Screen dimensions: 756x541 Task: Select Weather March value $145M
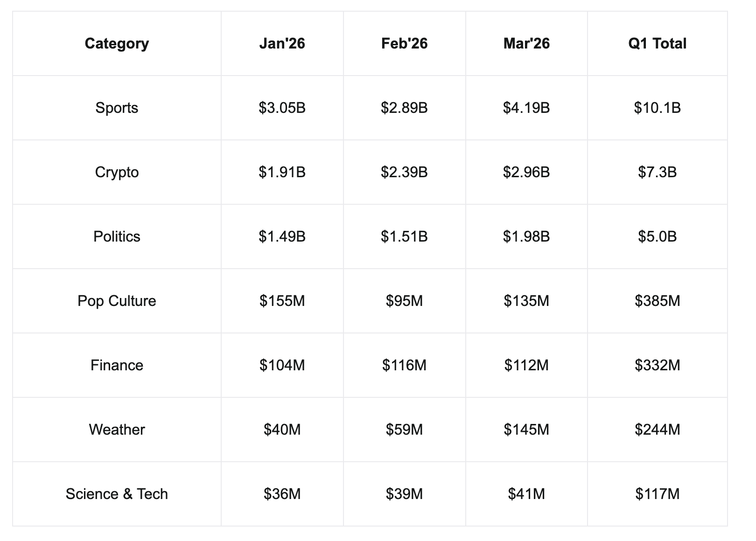(x=526, y=430)
